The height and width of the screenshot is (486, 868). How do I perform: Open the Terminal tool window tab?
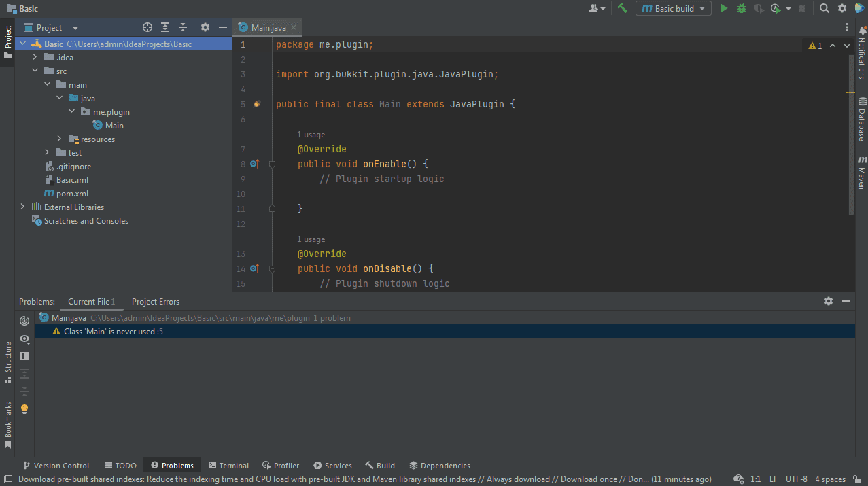(228, 466)
